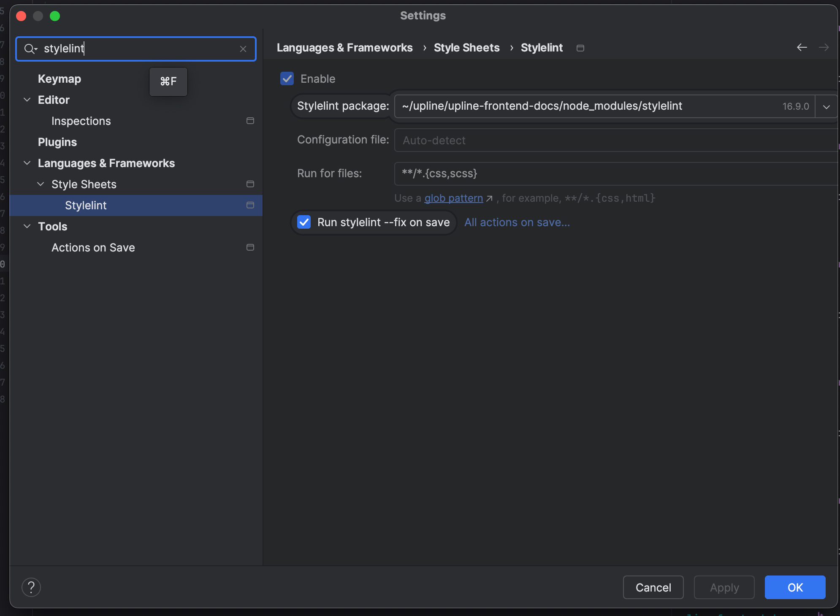This screenshot has height=616, width=840.
Task: Open the Stylelint package dropdown
Action: pos(826,107)
